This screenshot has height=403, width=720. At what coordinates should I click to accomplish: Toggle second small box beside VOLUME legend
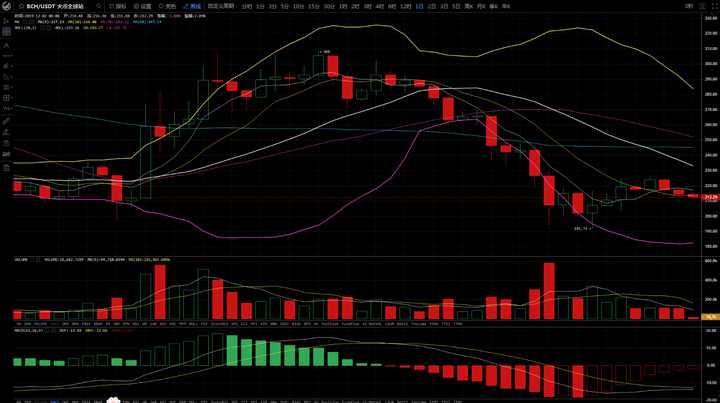[38, 260]
